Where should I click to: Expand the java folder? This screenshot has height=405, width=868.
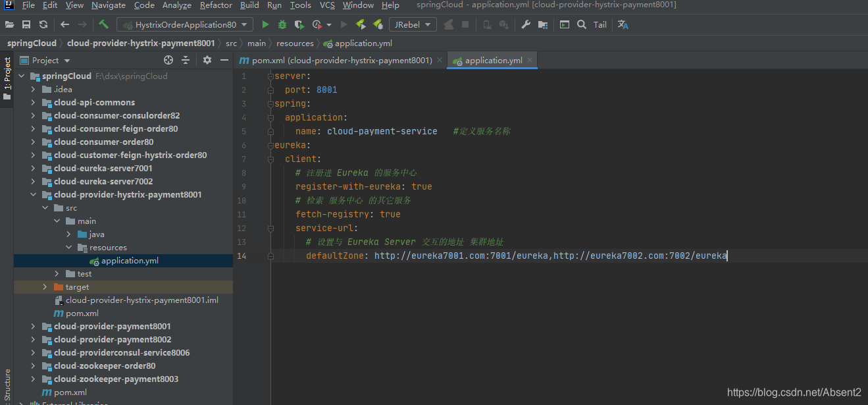(x=69, y=234)
